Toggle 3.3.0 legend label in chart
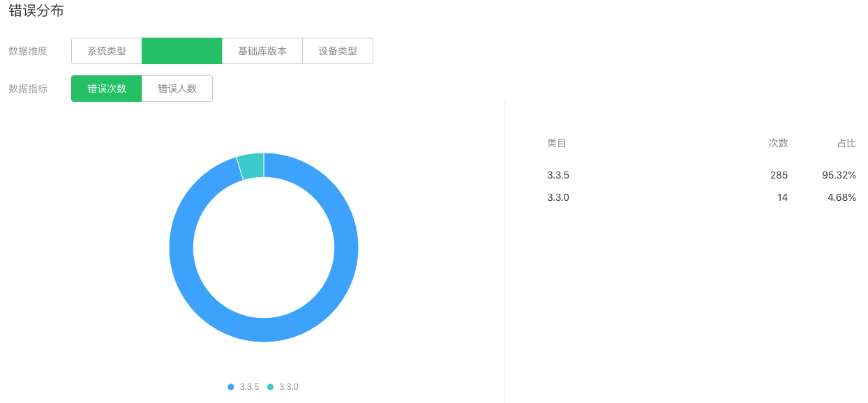 tap(289, 387)
